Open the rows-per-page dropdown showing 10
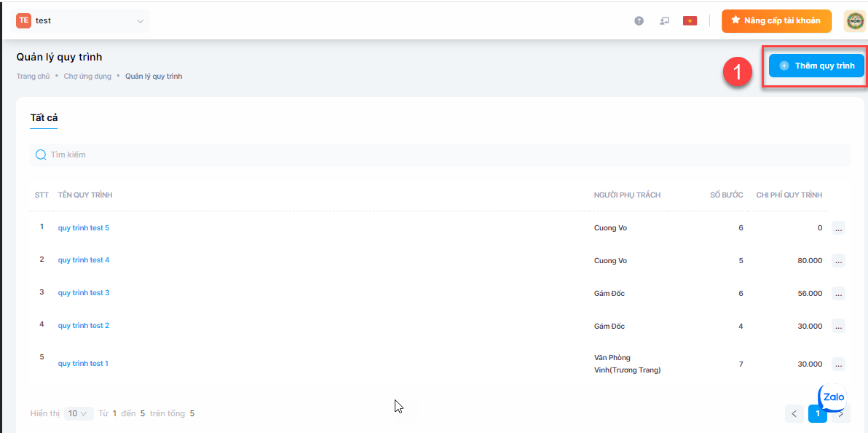Image resolution: width=868 pixels, height=433 pixels. [78, 414]
